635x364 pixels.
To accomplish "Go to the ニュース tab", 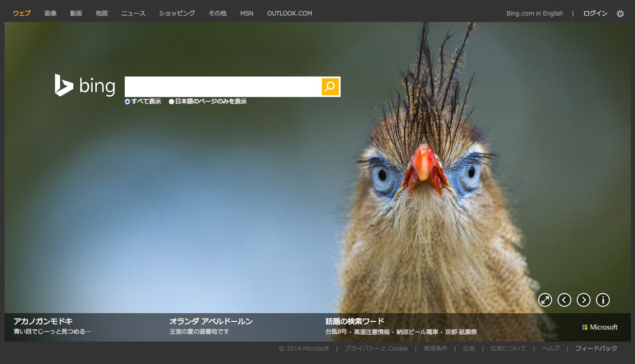I will (133, 13).
